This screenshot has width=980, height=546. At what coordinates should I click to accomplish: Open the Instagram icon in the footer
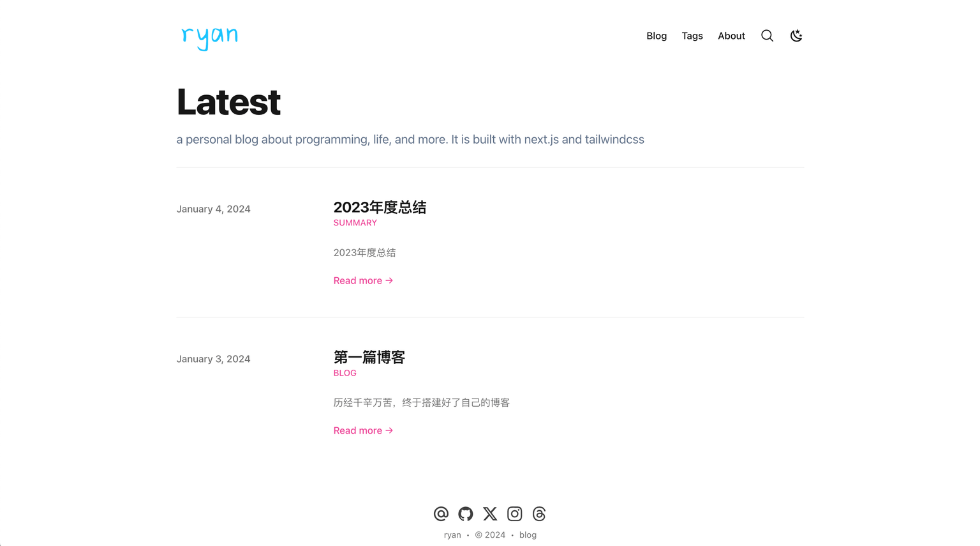(514, 513)
